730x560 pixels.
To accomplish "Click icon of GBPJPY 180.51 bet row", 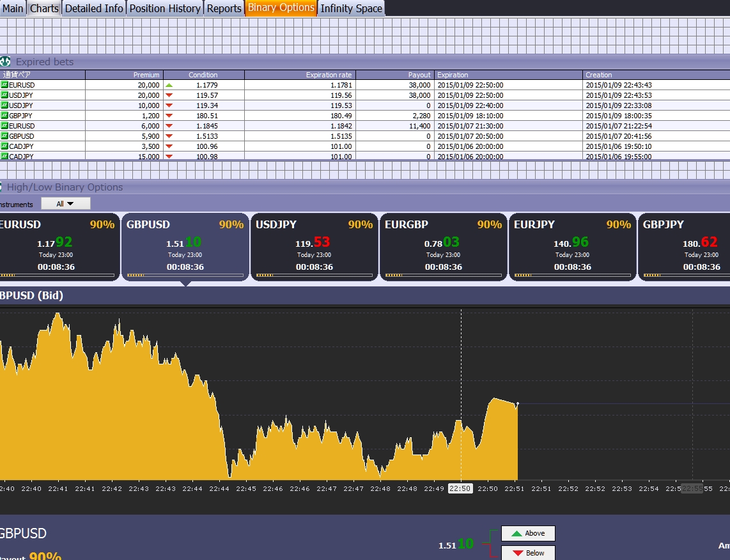I will pos(4,116).
